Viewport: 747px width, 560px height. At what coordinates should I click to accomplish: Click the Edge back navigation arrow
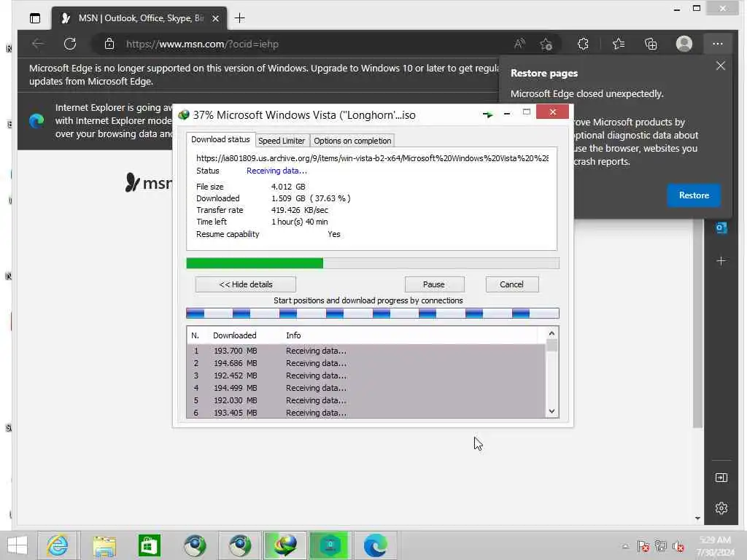click(x=38, y=44)
